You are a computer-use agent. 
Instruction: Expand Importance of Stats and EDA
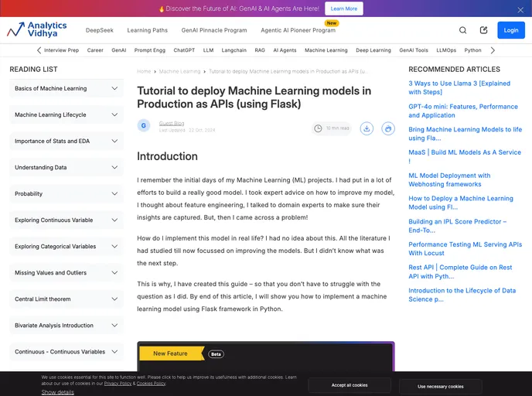[66, 142]
